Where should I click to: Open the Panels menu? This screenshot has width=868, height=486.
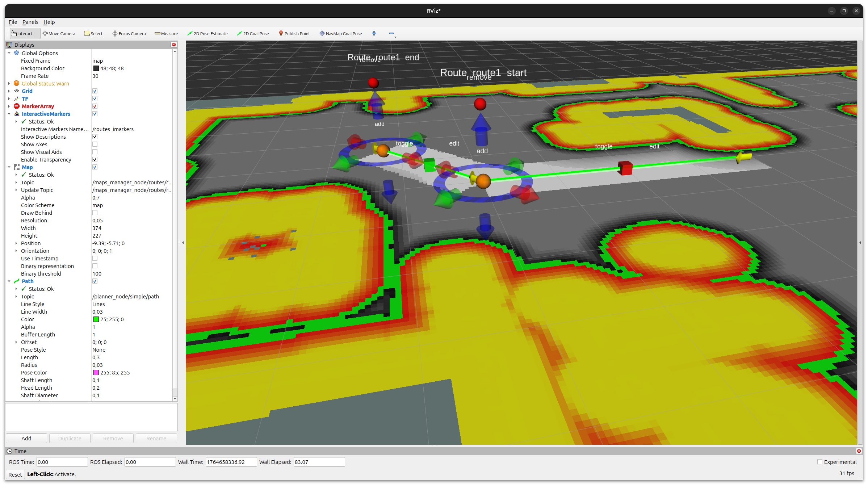30,22
